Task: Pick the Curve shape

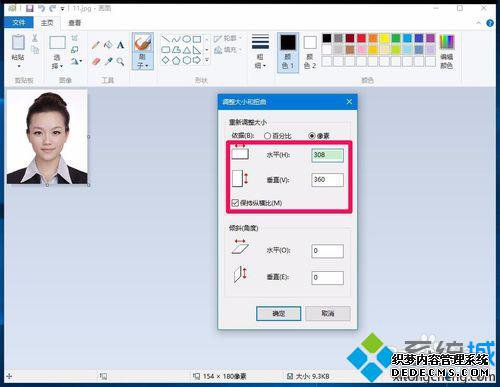Action: pos(176,40)
